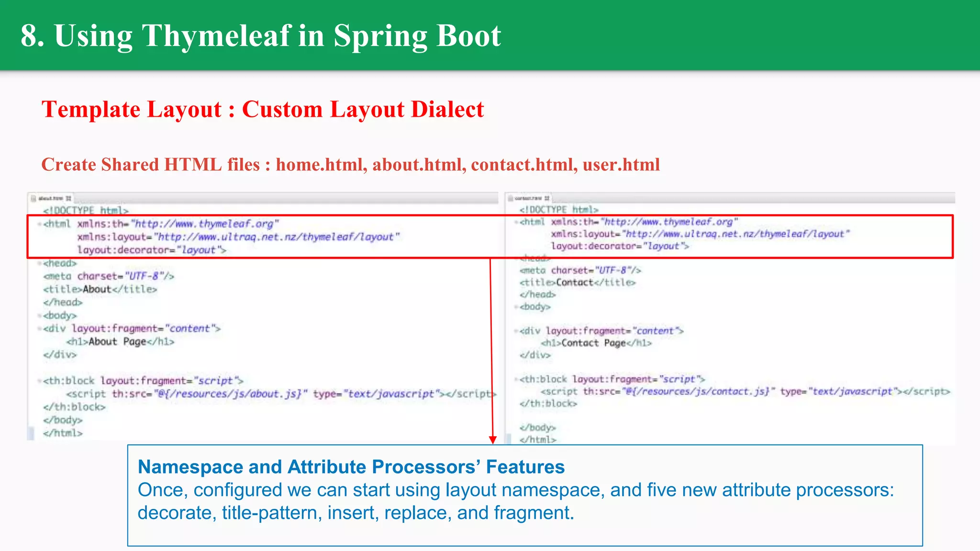Fold the content div in about.html
Screen dimensions: 980x551
point(39,329)
